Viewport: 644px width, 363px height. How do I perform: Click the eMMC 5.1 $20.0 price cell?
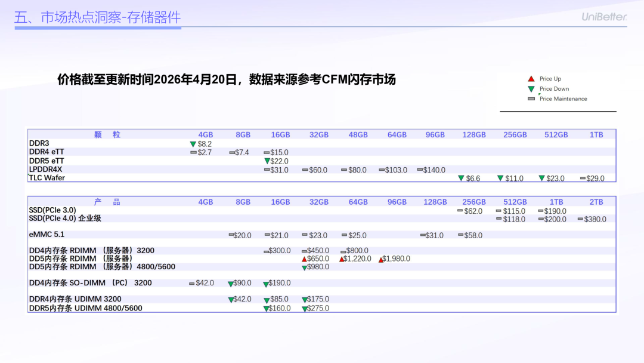pyautogui.click(x=242, y=236)
